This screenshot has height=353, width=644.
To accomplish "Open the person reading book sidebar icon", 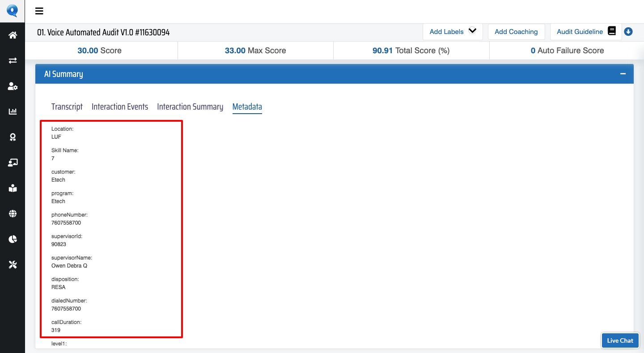I will click(13, 188).
